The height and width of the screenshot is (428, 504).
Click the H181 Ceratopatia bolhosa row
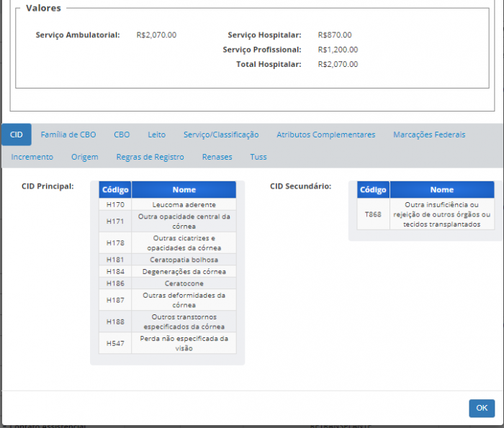point(167,259)
